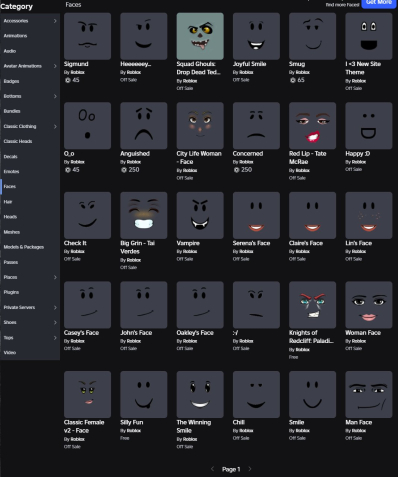The height and width of the screenshot is (477, 398).
Task: Click the Vampire face image
Action: click(200, 215)
